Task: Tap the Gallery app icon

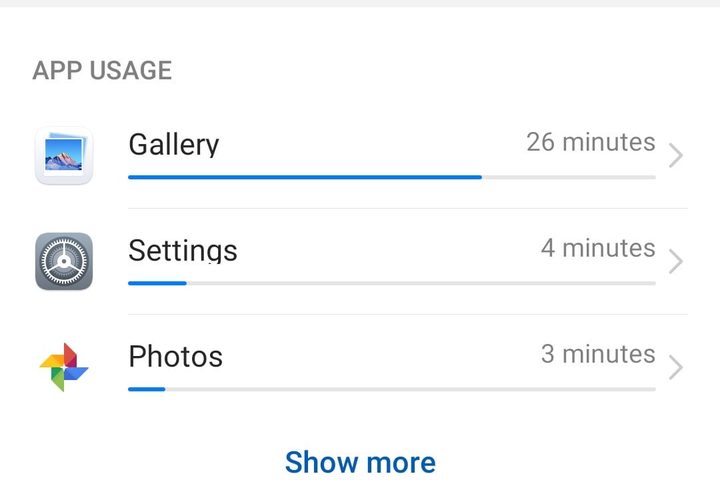Action: (x=64, y=155)
